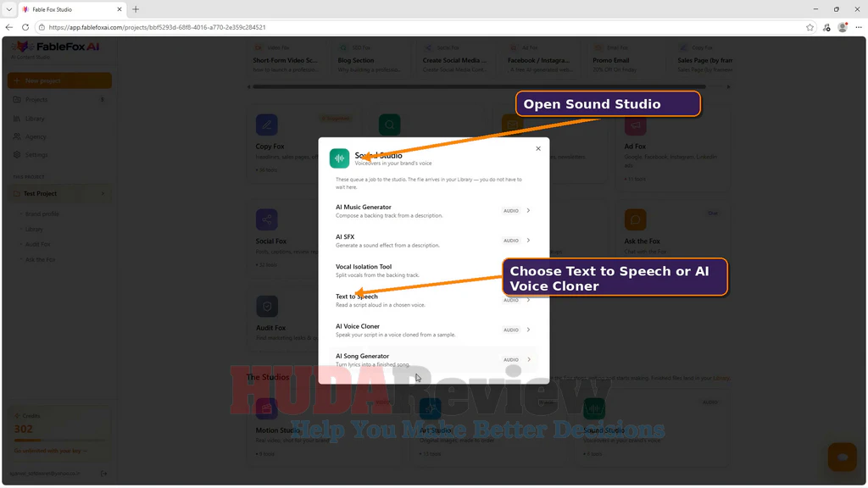Open Projects in the sidebar

pyautogui.click(x=59, y=100)
